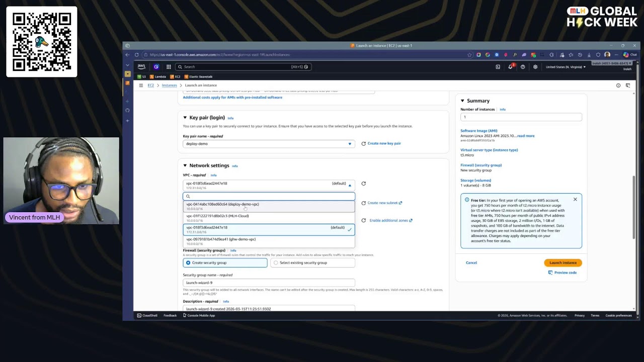This screenshot has height=362, width=644.
Task: Click Cancel in Summary panel
Action: [471, 263]
